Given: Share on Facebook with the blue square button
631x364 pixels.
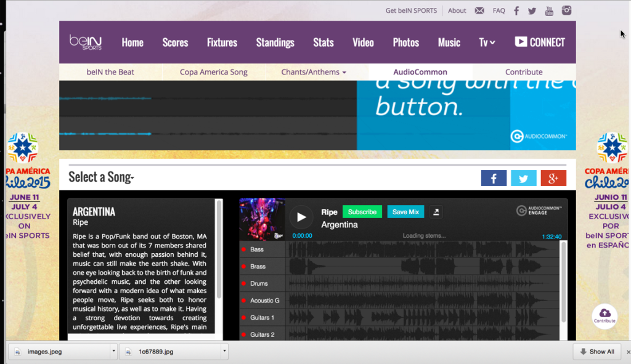Looking at the screenshot, I should coord(494,178).
